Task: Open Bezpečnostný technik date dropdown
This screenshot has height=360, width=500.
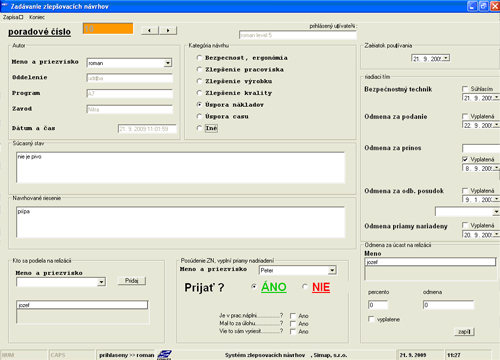Action: [x=496, y=98]
